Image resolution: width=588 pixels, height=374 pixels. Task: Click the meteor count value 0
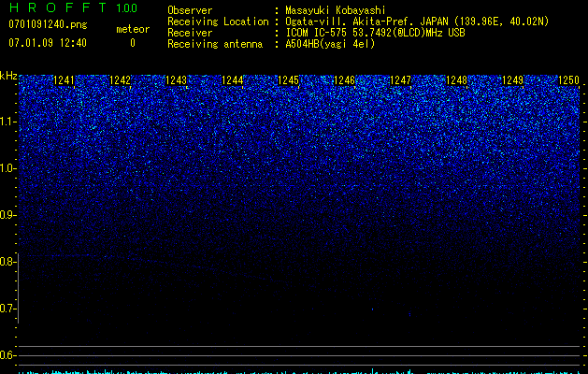[x=133, y=43]
